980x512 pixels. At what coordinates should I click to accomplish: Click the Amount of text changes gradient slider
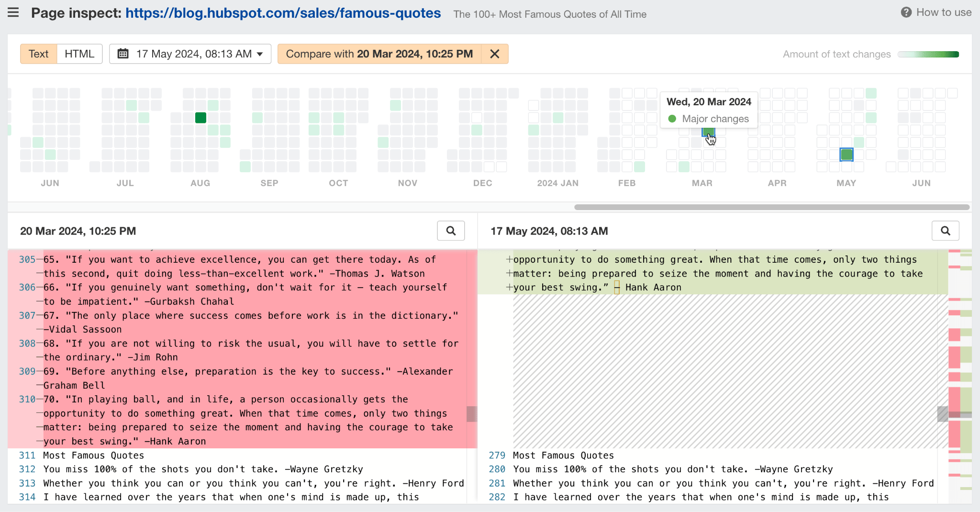click(928, 55)
